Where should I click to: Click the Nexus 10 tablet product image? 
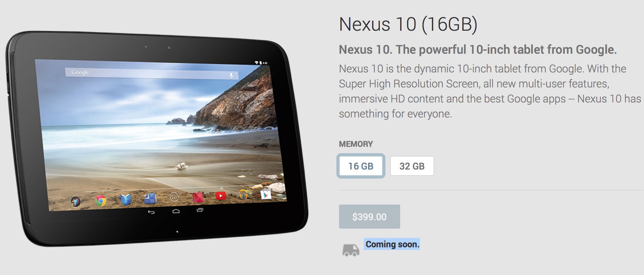point(156,139)
